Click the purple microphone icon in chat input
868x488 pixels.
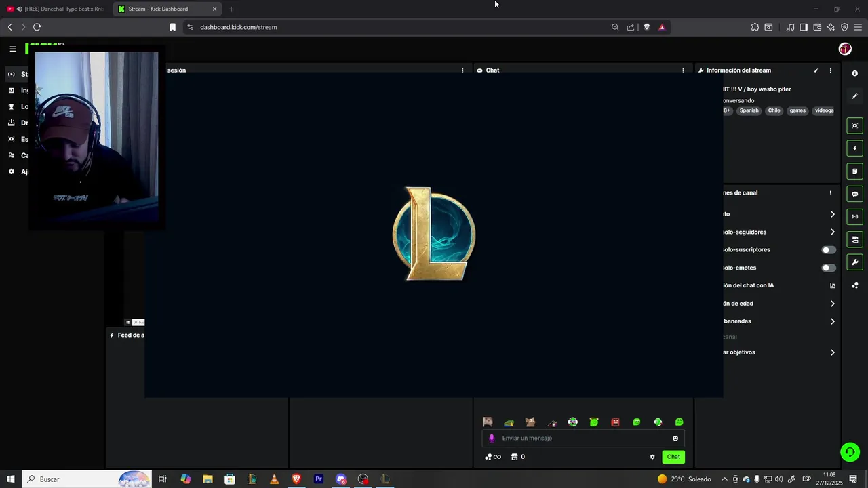(492, 439)
